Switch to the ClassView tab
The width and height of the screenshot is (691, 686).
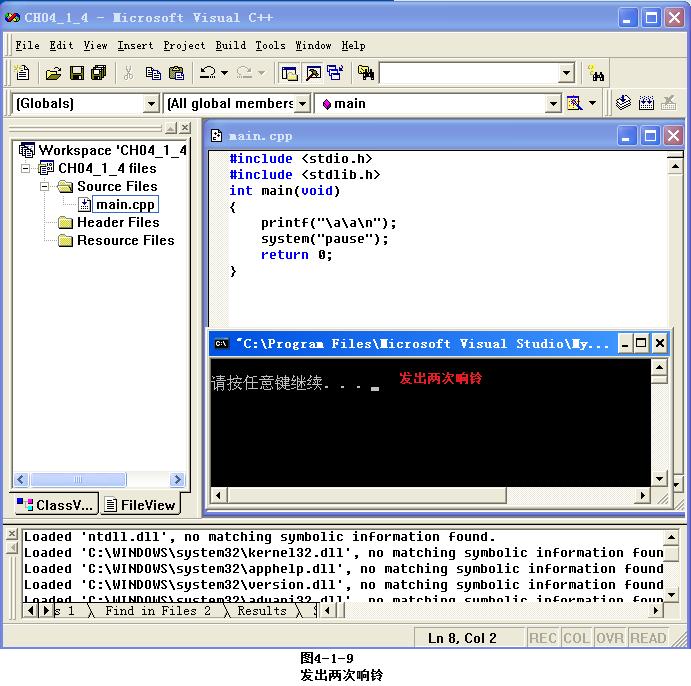(56, 504)
